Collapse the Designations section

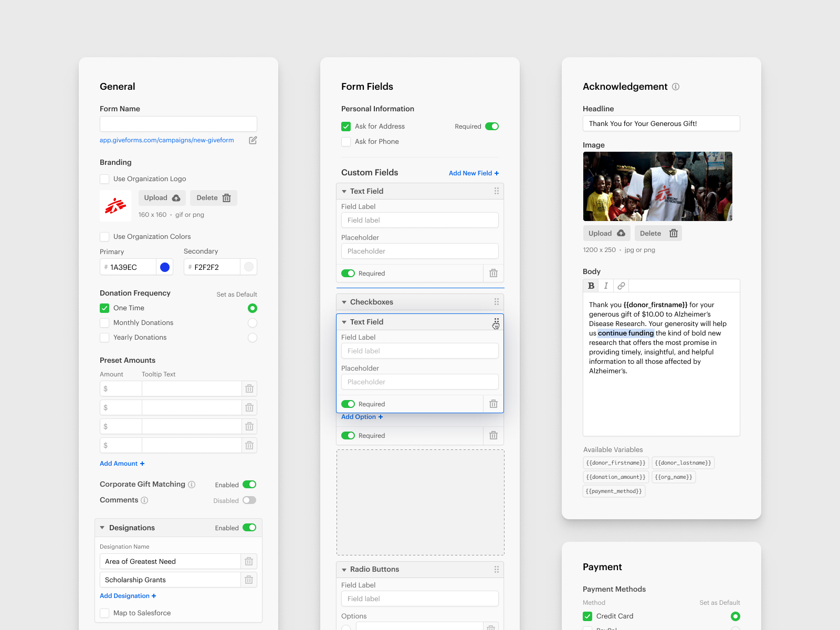point(102,528)
